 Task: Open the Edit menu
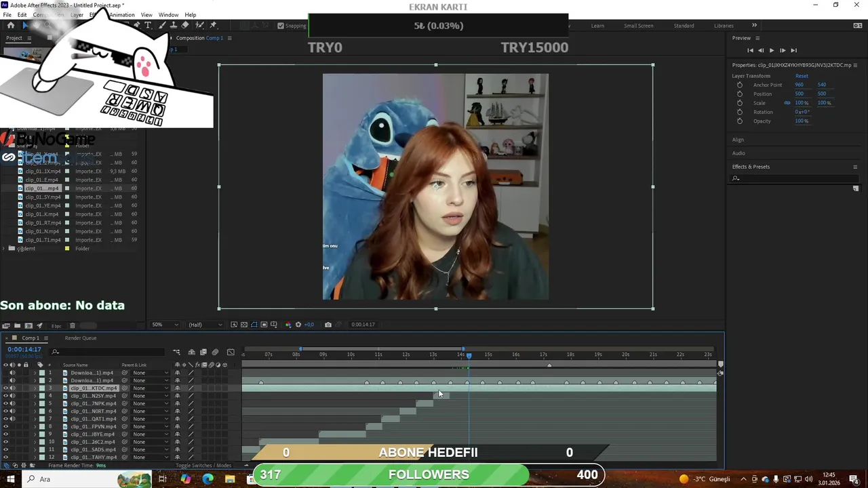point(22,14)
